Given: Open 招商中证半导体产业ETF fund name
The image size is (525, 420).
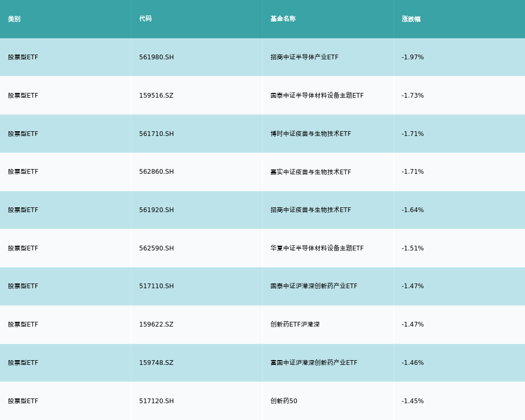Looking at the screenshot, I should coord(304,57).
